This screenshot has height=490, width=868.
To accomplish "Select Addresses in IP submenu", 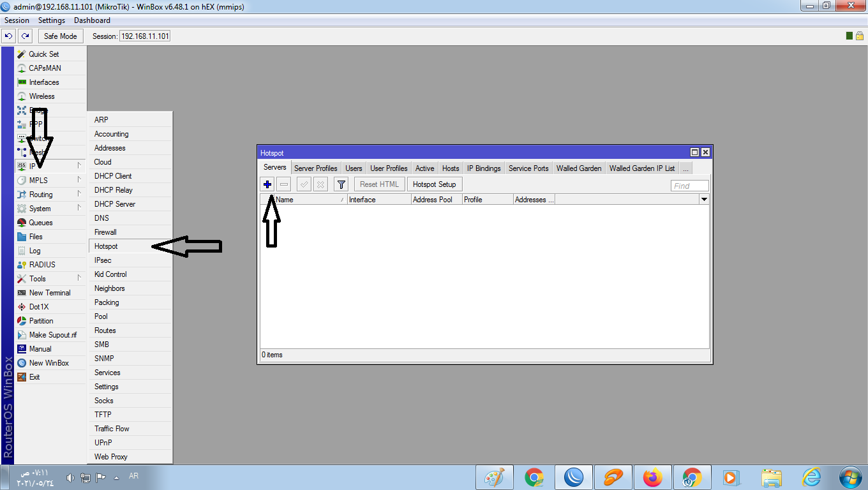I will pos(130,148).
